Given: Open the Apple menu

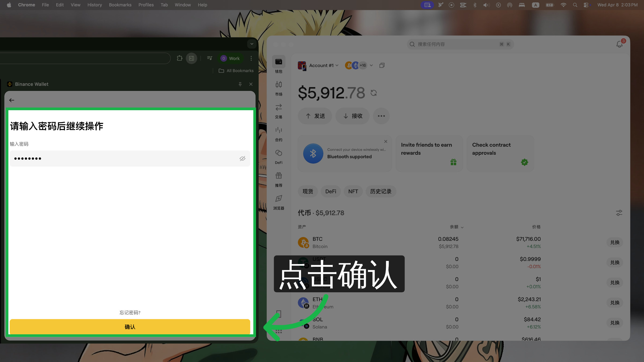Looking at the screenshot, I should tap(9, 5).
